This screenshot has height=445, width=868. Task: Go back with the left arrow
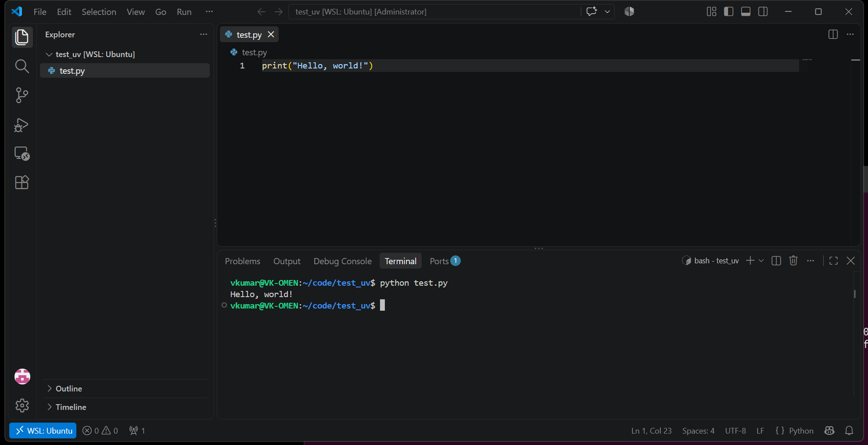point(262,12)
